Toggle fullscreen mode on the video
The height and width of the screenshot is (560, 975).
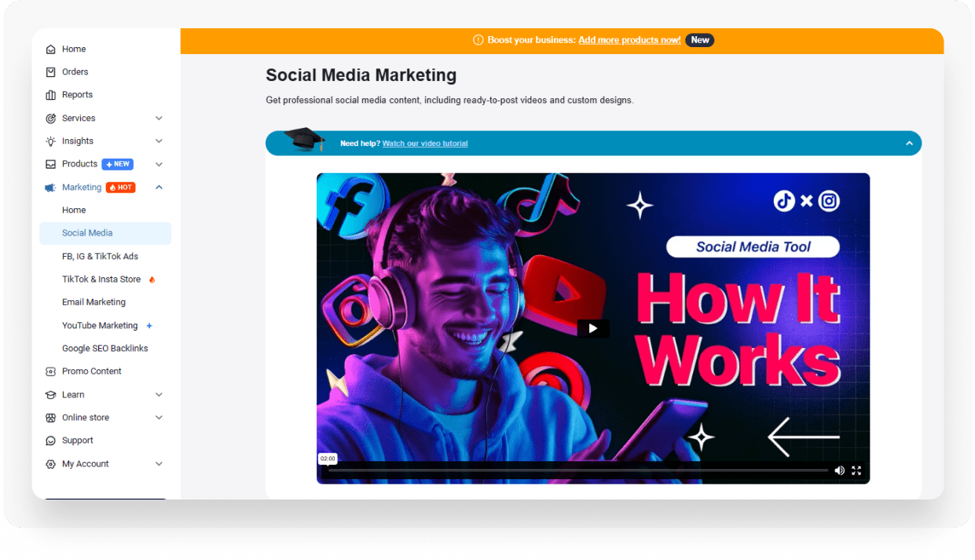(856, 470)
